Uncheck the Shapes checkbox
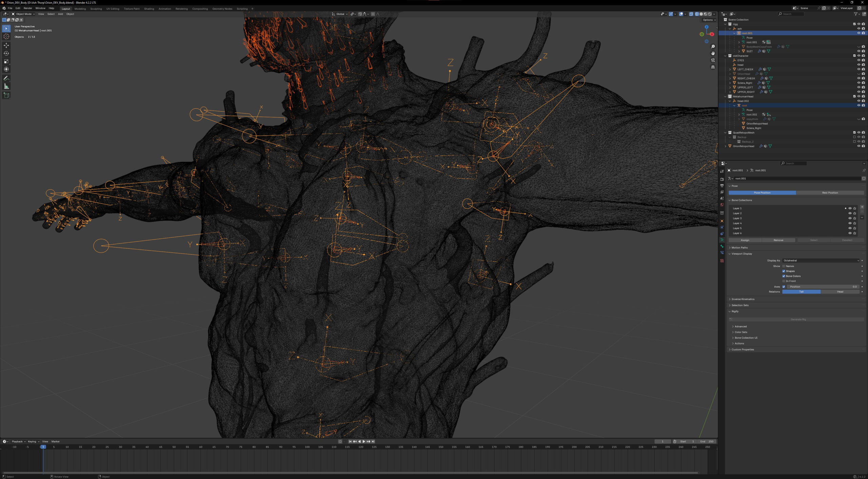Viewport: 868px width, 479px height. tap(784, 271)
